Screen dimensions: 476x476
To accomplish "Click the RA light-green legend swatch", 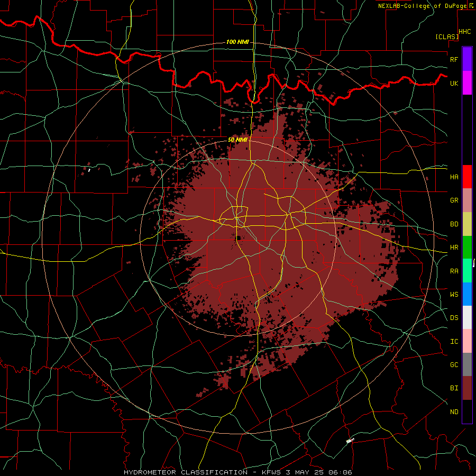I will (x=467, y=271).
